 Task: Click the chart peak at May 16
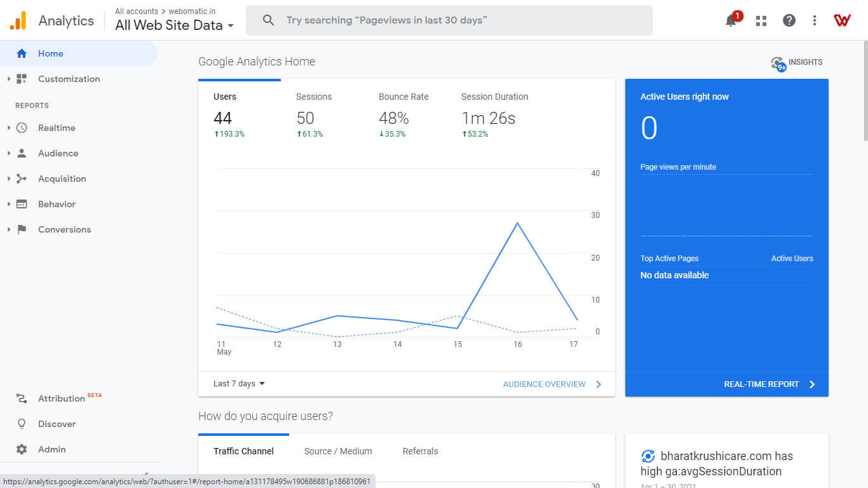coord(518,223)
